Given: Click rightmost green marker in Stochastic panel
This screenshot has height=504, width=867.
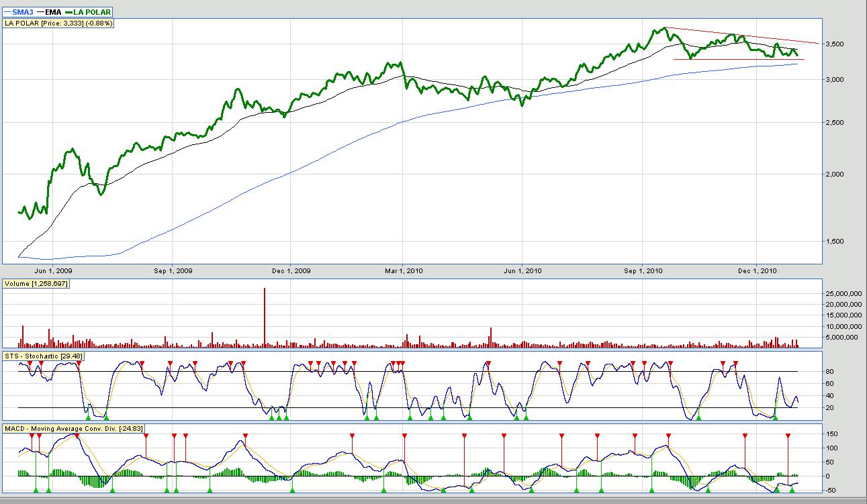Looking at the screenshot, I should click(775, 417).
